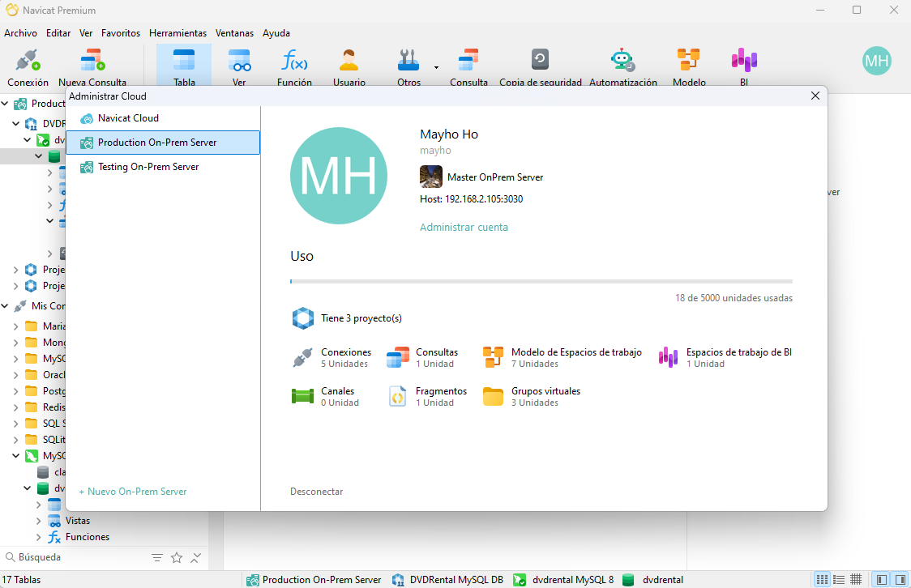The image size is (911, 588).
Task: Open the Favoritos menu
Action: (x=120, y=33)
